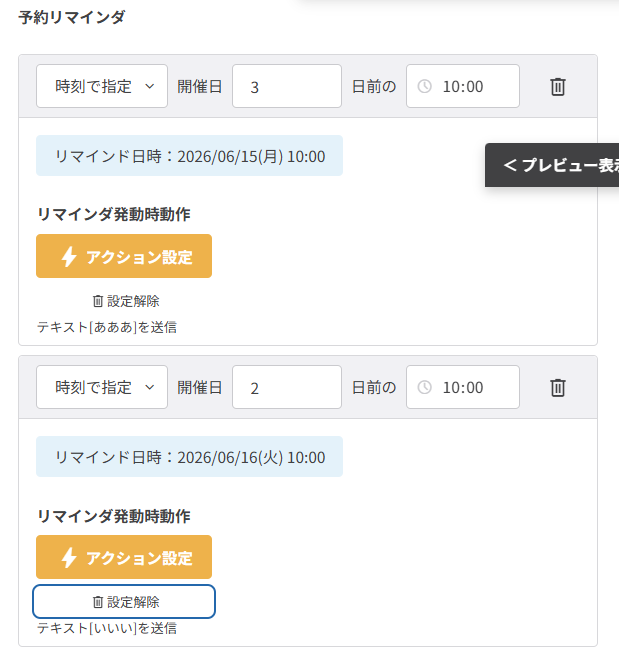619x661 pixels.
Task: Open second 時刻で指定 dropdown
Action: (101, 387)
